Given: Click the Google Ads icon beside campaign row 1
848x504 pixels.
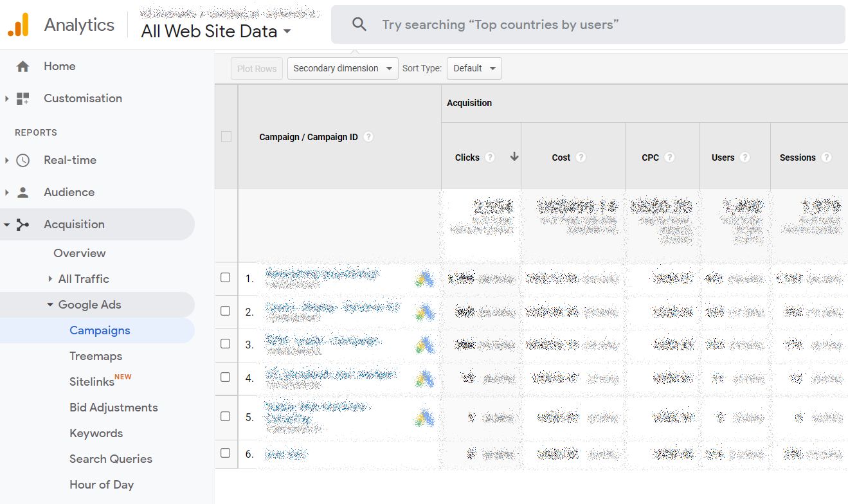Looking at the screenshot, I should [424, 278].
